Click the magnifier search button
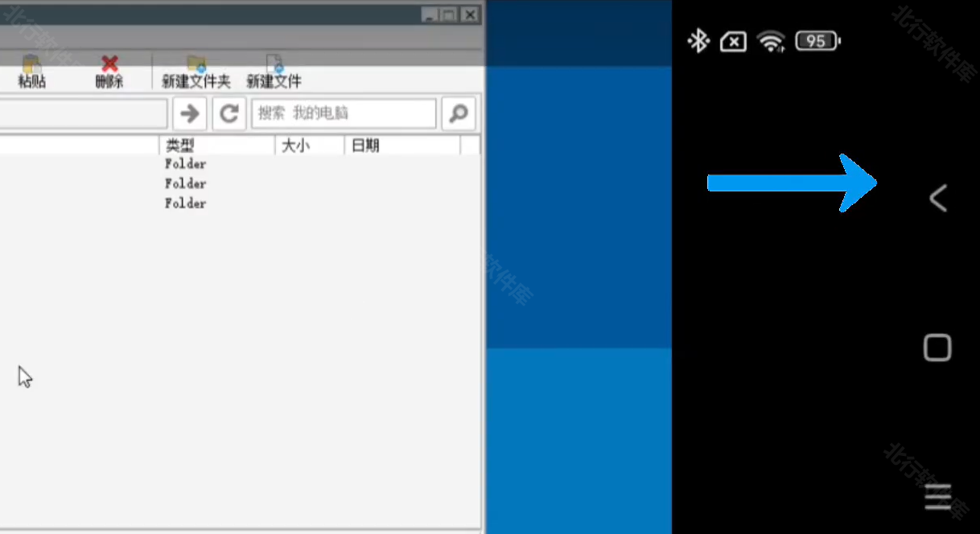Image resolution: width=980 pixels, height=534 pixels. tap(459, 113)
